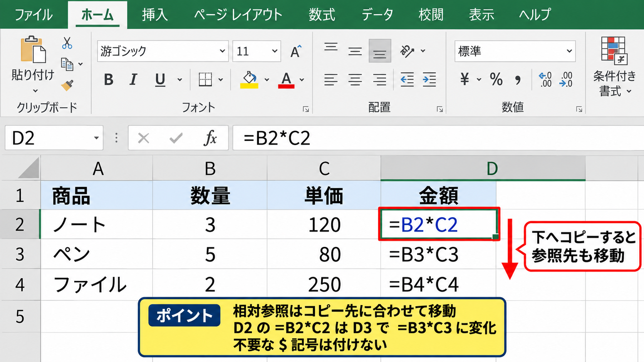Cancel formula entry with the X button

(x=144, y=138)
